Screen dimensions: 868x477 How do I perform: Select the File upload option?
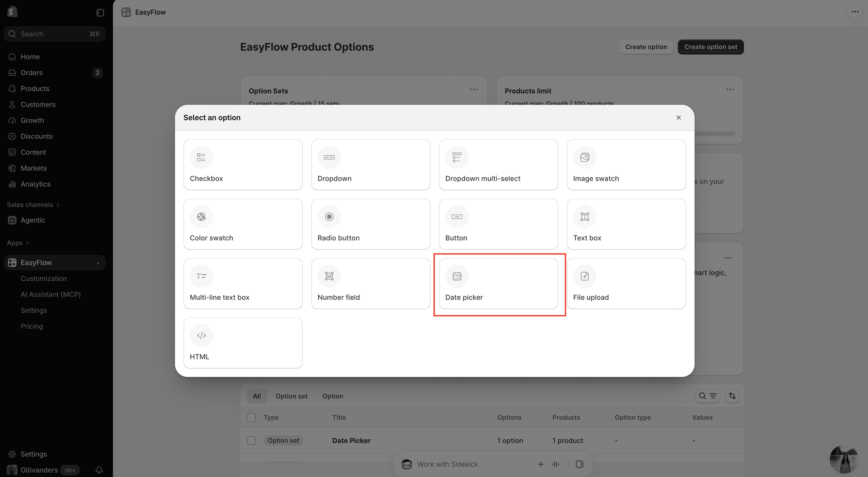626,283
